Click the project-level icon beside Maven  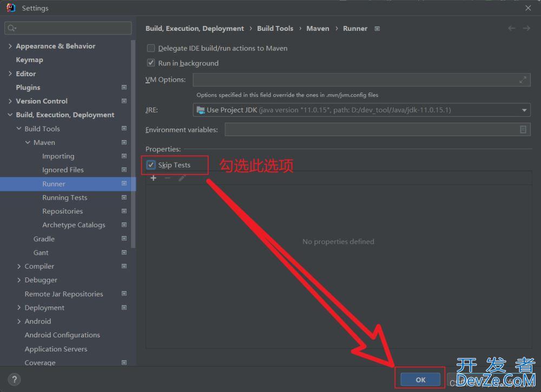click(x=124, y=142)
